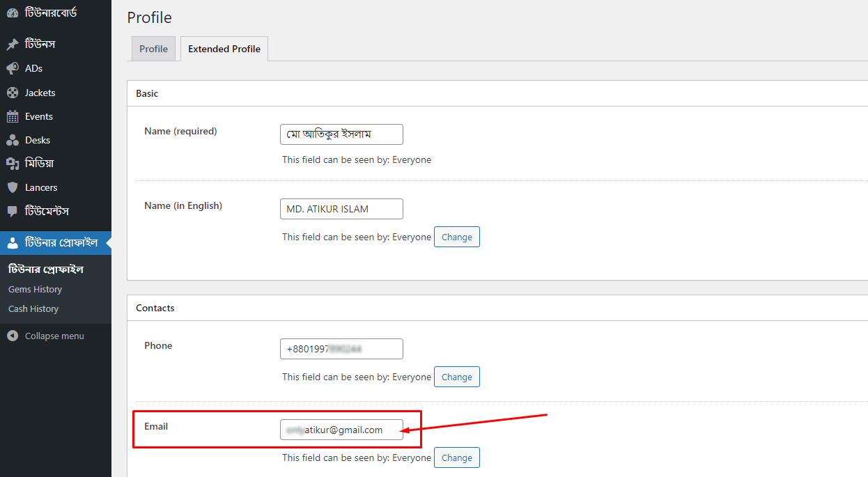The width and height of the screenshot is (868, 477).
Task: Click the Name (in English) input field
Action: [341, 209]
